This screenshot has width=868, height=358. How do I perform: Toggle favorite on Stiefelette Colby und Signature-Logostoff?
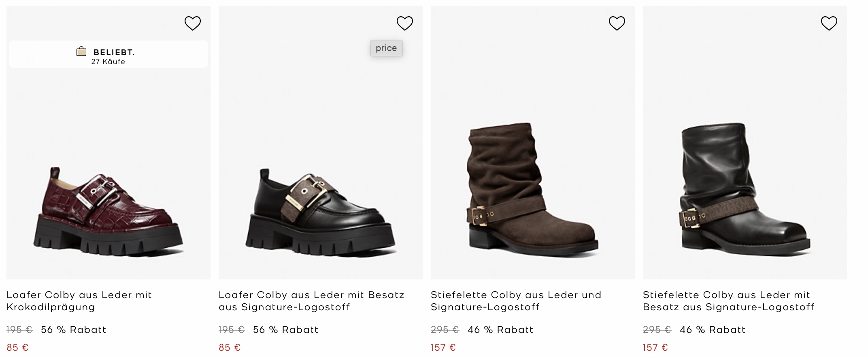(617, 23)
